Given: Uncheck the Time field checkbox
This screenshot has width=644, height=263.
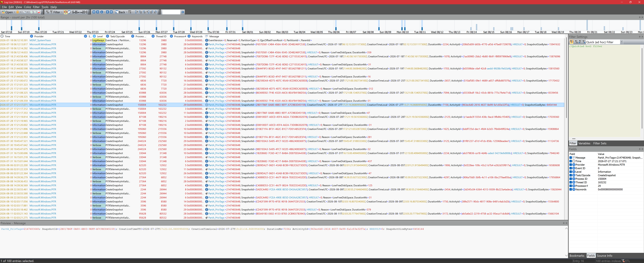Looking at the screenshot, I should 571,161.
